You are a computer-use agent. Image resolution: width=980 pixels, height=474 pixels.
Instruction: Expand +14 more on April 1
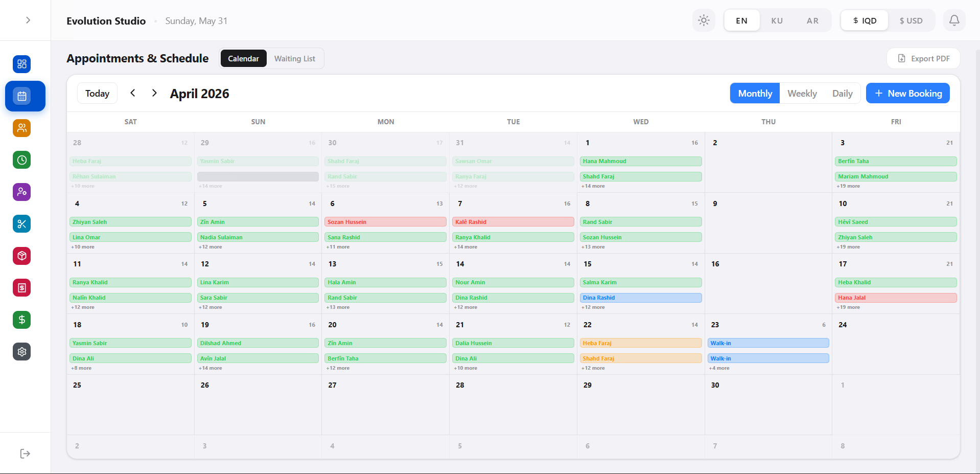[x=593, y=186]
